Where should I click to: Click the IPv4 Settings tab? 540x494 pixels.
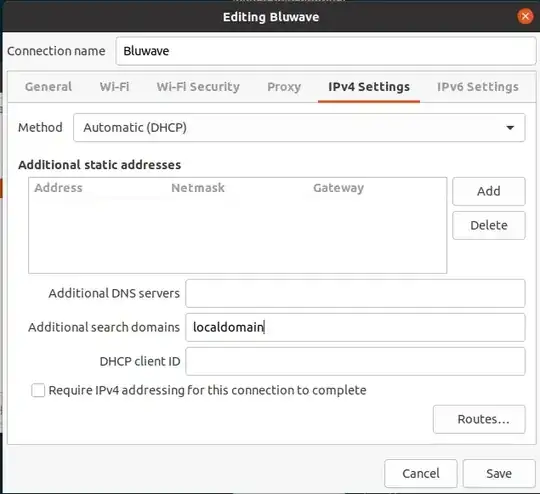369,87
